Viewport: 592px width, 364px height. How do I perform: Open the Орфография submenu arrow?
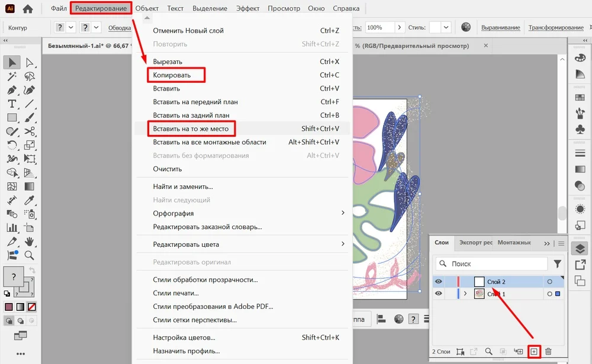[343, 213]
